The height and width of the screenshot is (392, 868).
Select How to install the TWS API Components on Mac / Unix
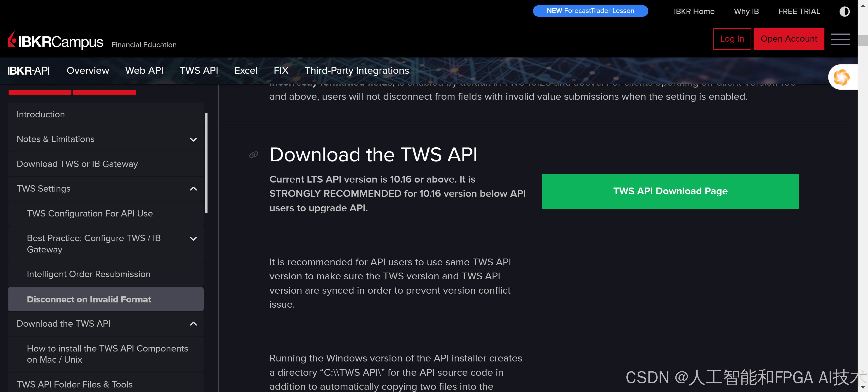106,354
